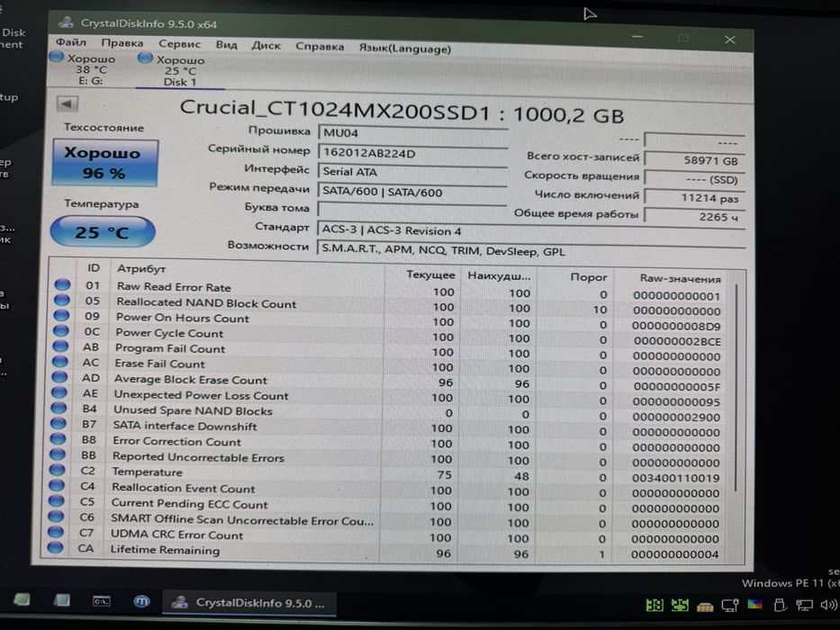The width and height of the screenshot is (840, 630).
Task: Select the SMART Offline Scan Uncorrectable Error row
Action: tap(385, 519)
